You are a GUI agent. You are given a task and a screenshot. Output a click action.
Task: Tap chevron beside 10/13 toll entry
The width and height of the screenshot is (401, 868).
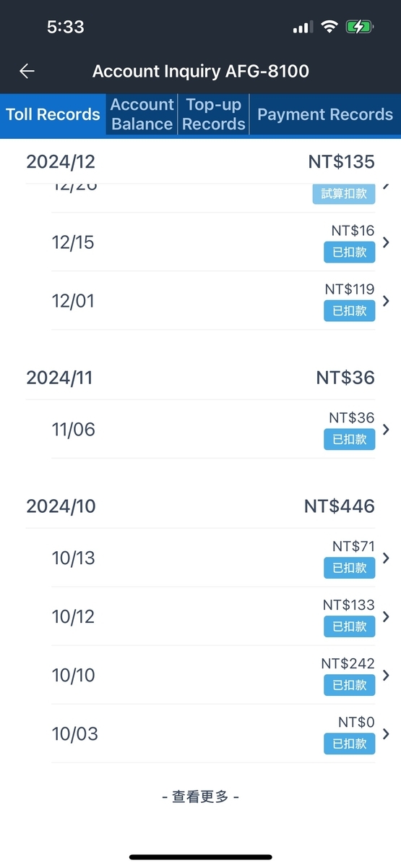(x=386, y=558)
